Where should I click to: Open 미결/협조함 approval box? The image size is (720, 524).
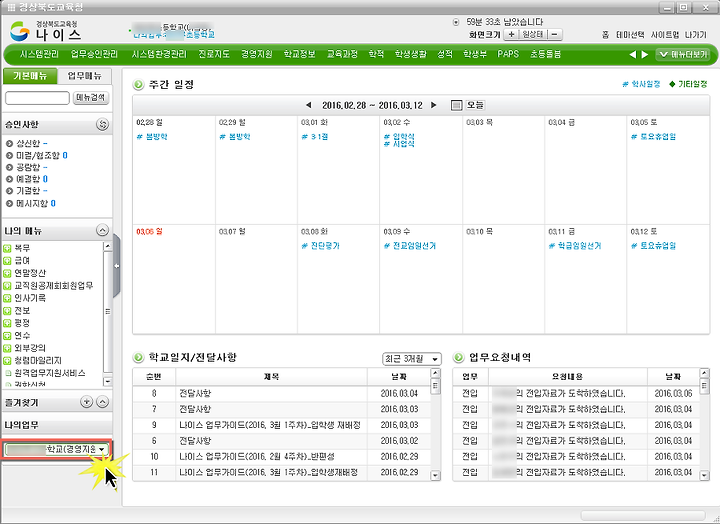[38, 155]
